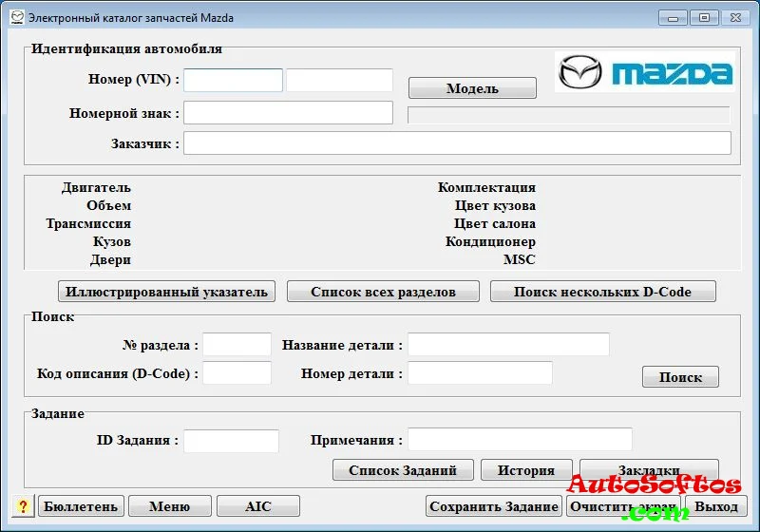Screen dimensions: 760x532
Task: Open the Бюллетень button
Action: pos(81,506)
